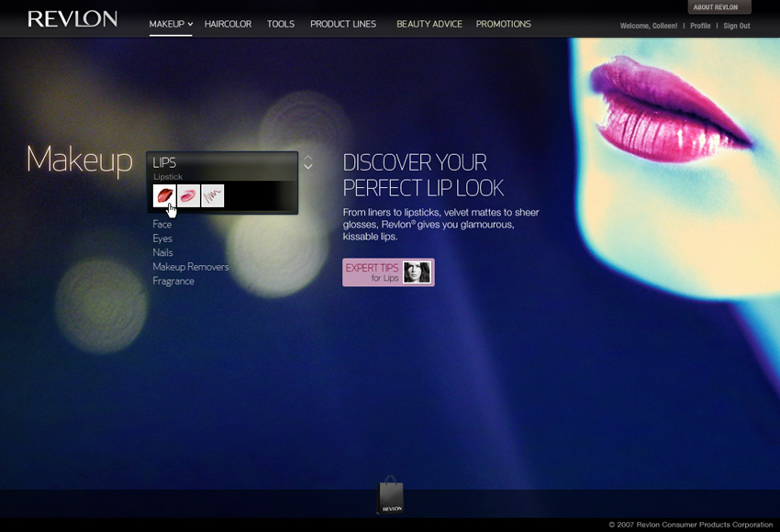Screen dimensions: 780x532
Task: Select the pink lip gloss swatch icon
Action: pyautogui.click(x=188, y=196)
